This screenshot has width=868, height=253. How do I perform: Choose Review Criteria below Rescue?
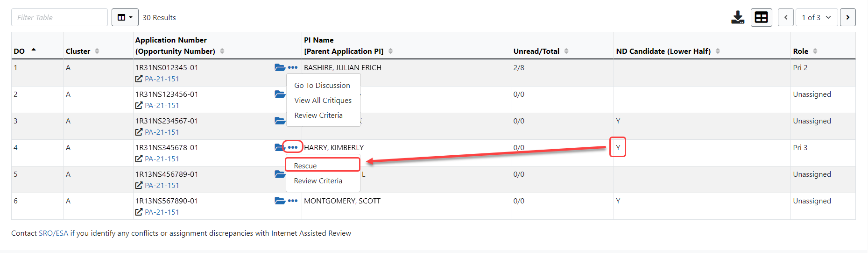(x=318, y=181)
